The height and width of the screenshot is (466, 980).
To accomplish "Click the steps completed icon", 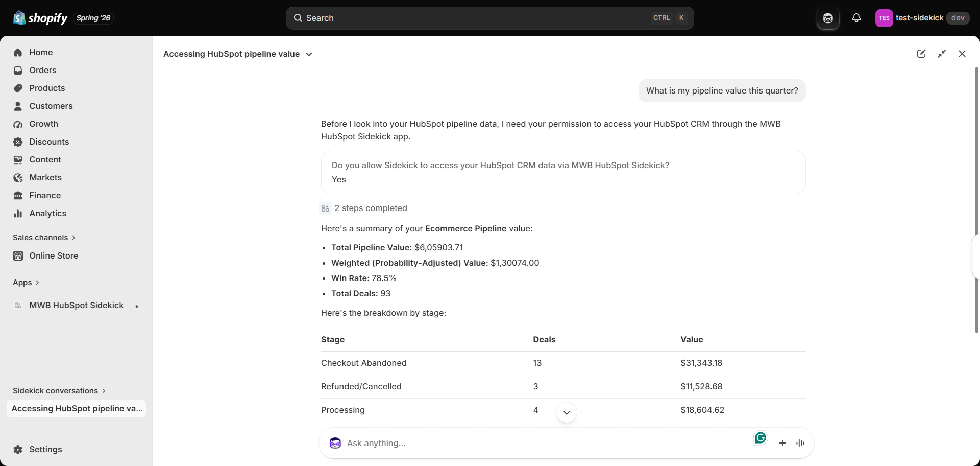I will point(325,208).
